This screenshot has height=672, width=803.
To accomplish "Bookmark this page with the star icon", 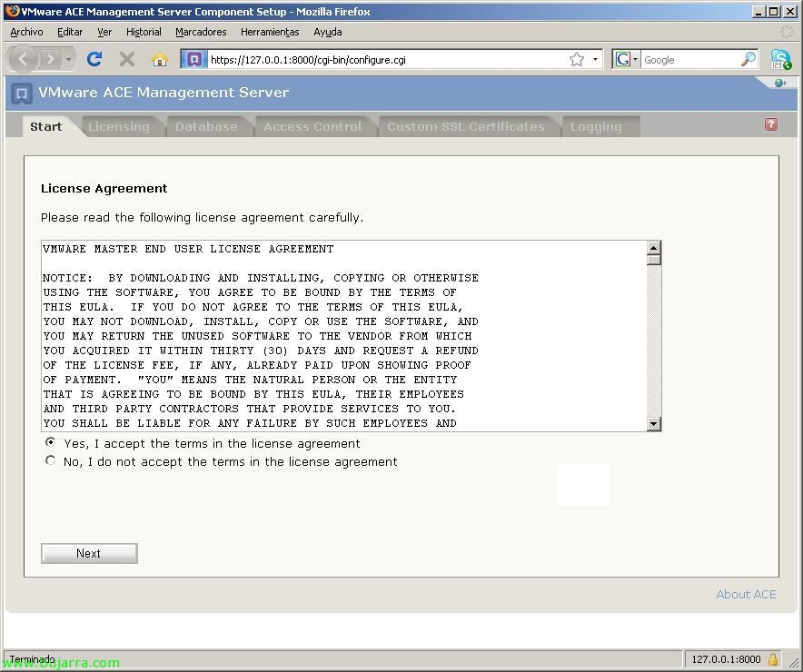I will (577, 59).
